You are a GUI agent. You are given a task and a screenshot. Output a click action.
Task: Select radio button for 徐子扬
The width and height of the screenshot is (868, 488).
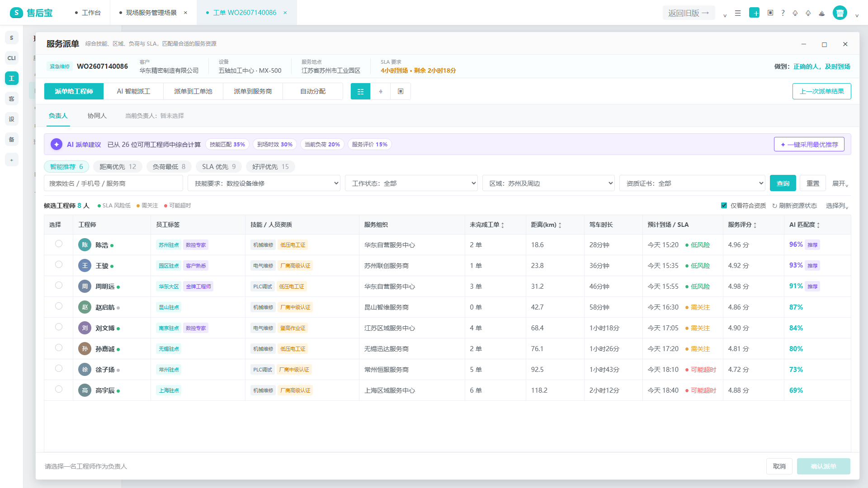pos(59,368)
